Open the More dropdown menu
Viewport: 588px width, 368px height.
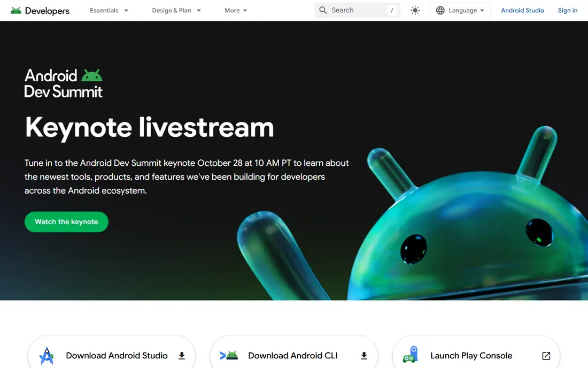coord(236,11)
